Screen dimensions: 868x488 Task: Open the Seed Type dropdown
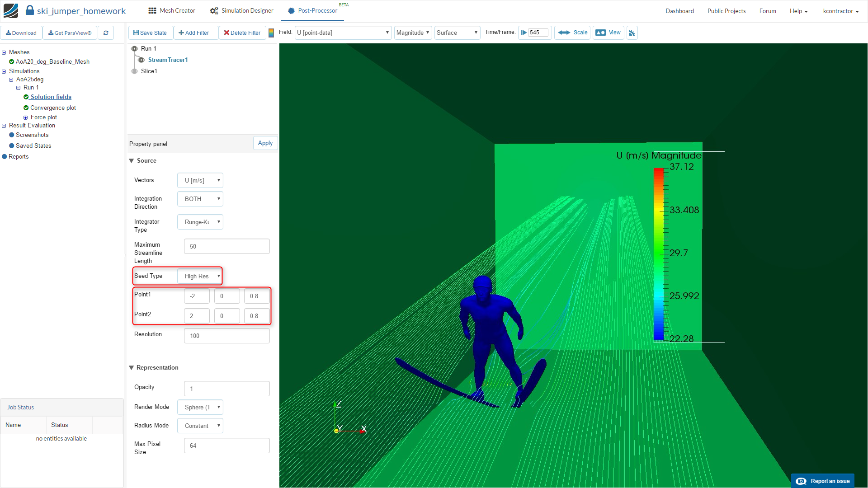[x=200, y=276]
